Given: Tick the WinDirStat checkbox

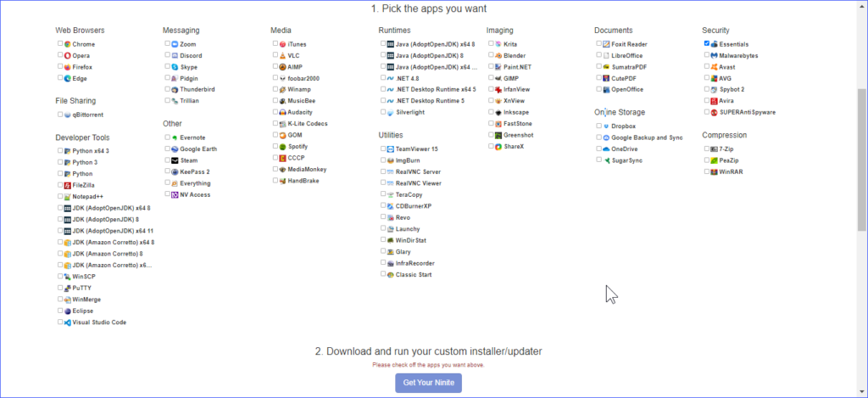Looking at the screenshot, I should pos(383,239).
